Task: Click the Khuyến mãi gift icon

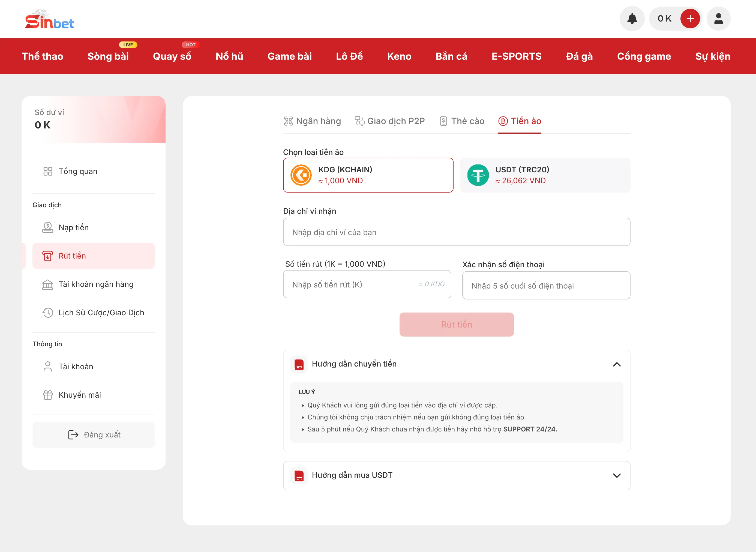Action: point(48,395)
